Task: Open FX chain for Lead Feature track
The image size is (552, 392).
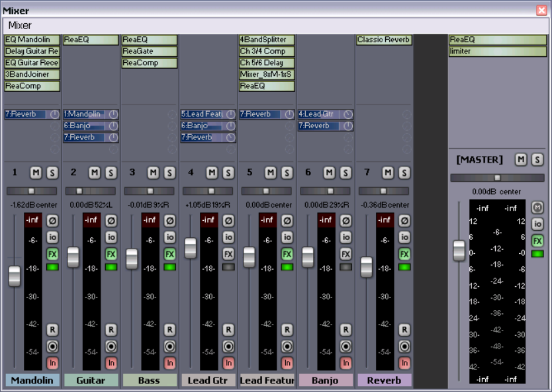Action: (287, 254)
